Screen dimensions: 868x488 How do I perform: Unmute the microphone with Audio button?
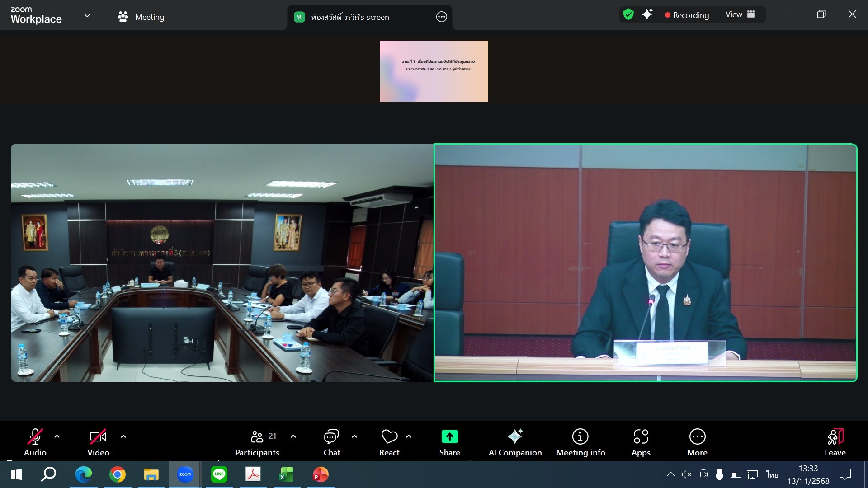point(35,442)
